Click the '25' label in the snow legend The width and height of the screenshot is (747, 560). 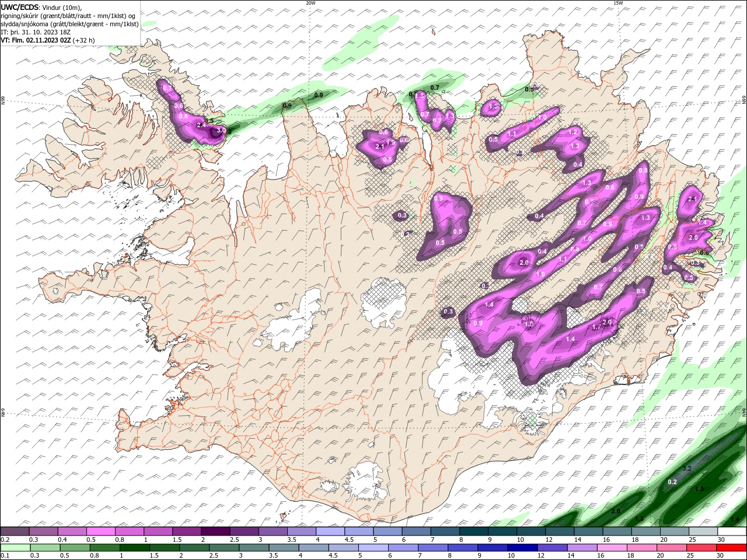tap(692, 540)
